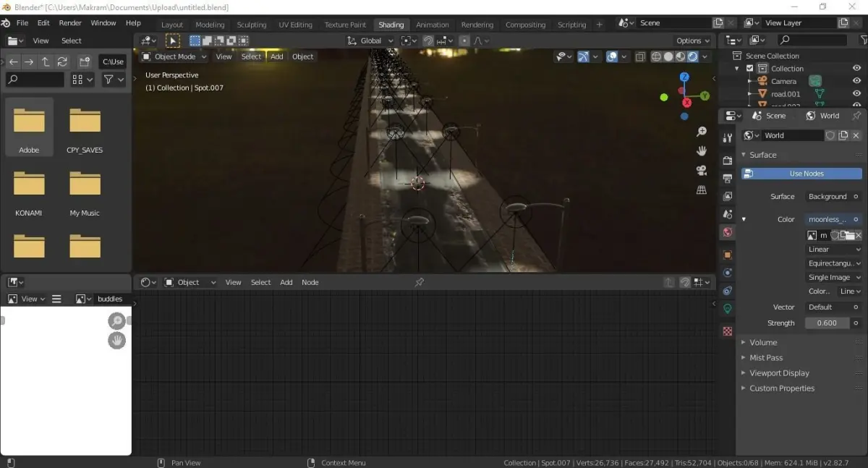The image size is (868, 468).
Task: Toggle the camera view gizmo
Action: (x=701, y=170)
